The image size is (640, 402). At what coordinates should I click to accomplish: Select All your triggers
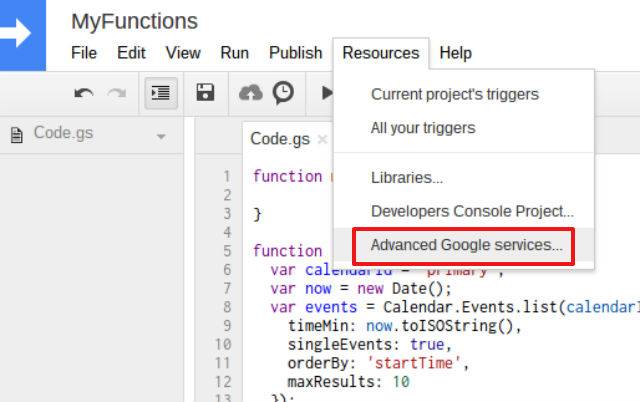point(464,128)
